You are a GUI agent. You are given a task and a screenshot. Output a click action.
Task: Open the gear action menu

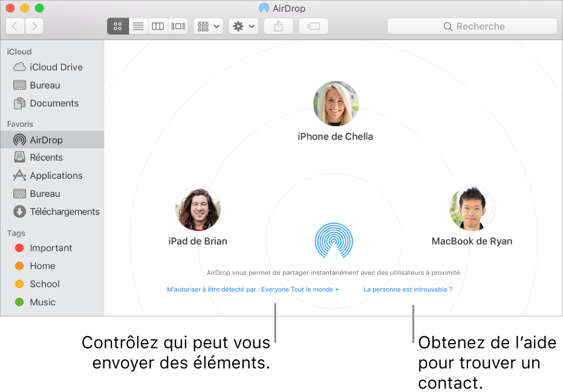point(244,26)
